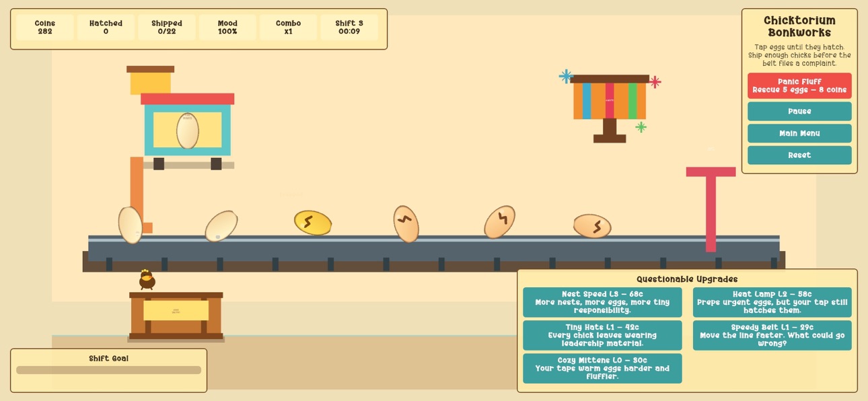Tap the cracked egg right of the golden egg
The width and height of the screenshot is (868, 401).
[x=406, y=224]
